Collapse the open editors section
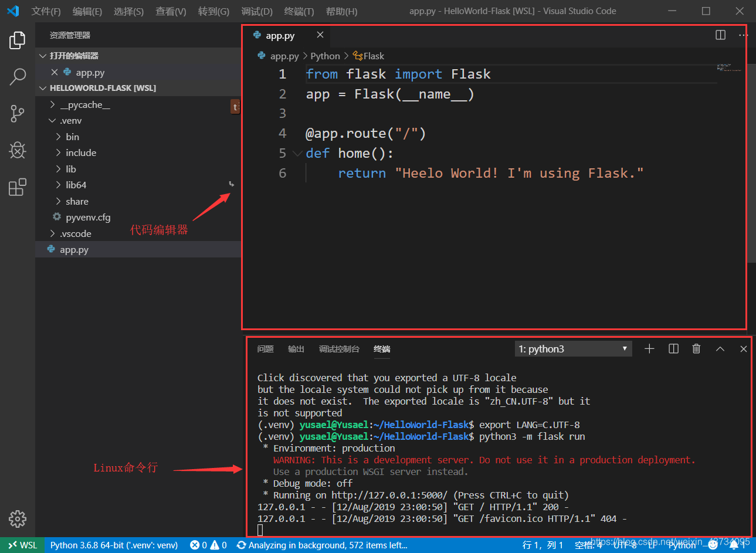This screenshot has height=553, width=756. click(x=42, y=56)
